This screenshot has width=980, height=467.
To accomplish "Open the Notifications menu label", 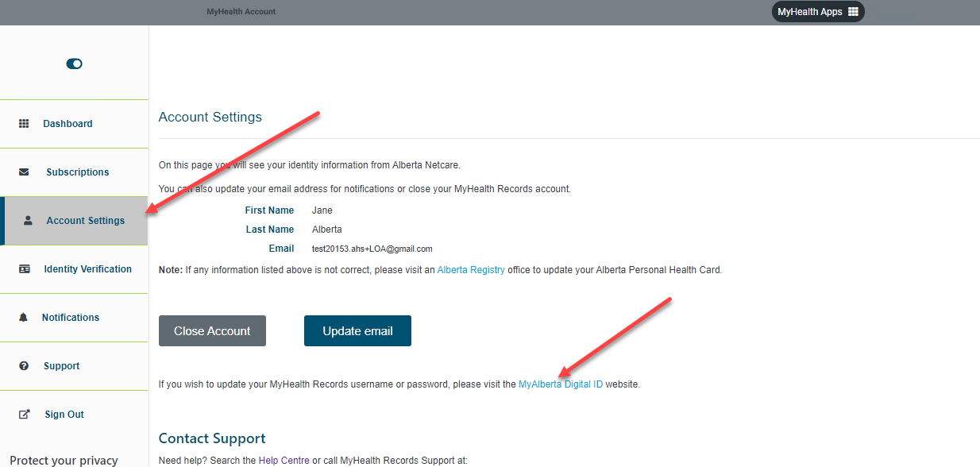I will coord(71,318).
